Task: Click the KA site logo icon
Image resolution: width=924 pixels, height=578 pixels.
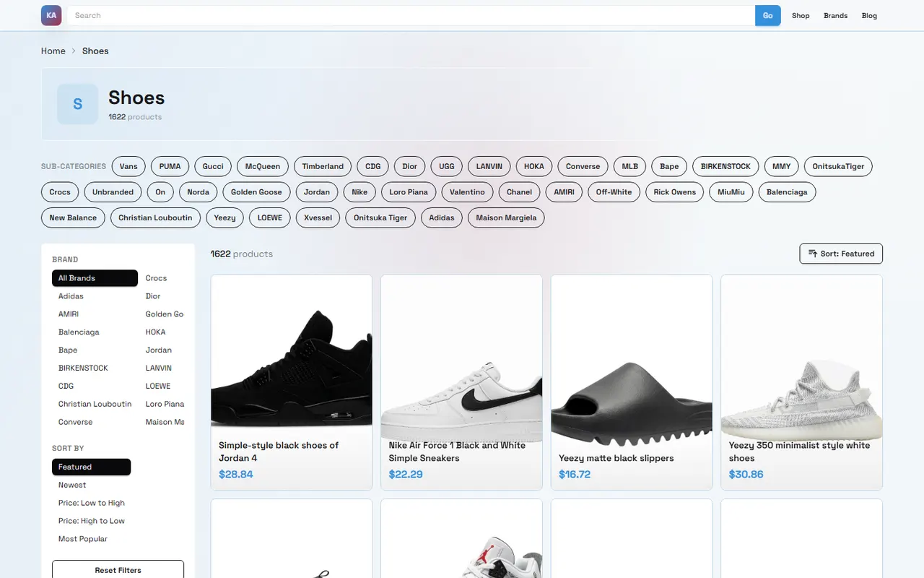Action: 51,15
